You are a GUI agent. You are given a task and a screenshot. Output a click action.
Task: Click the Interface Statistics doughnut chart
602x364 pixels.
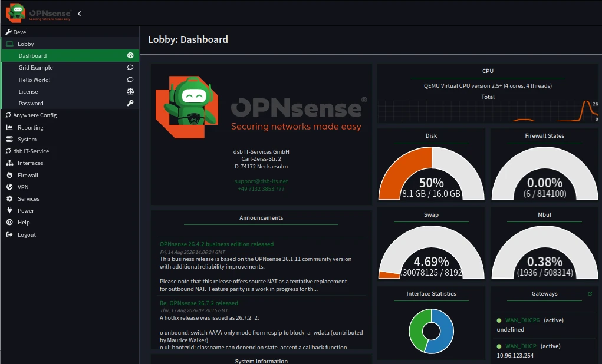click(431, 330)
